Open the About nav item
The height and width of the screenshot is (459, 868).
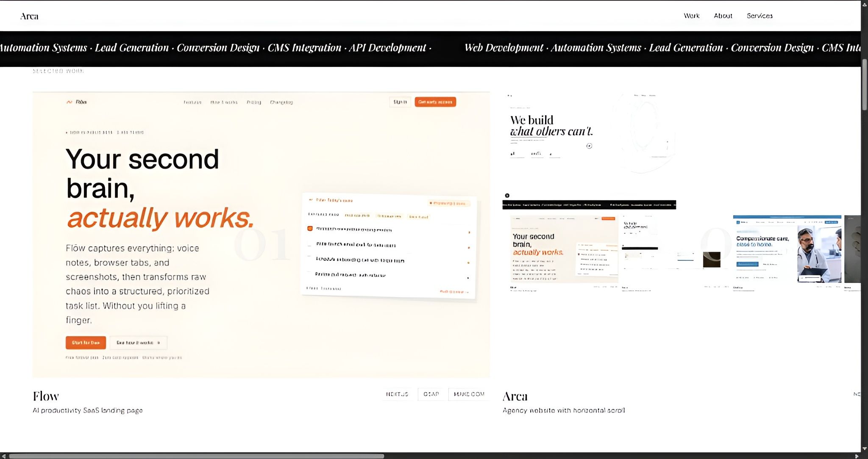coord(723,16)
